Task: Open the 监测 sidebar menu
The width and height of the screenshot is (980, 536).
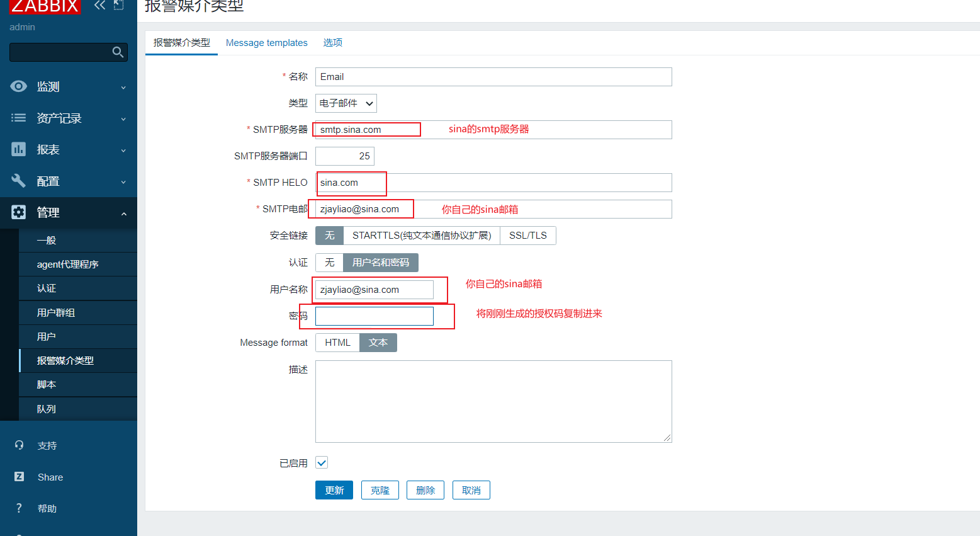Action: click(69, 86)
